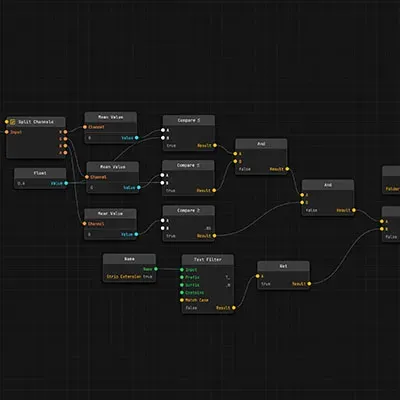Toggle Match Case on Text Filter node
The width and height of the screenshot is (400, 400).
pos(197,300)
